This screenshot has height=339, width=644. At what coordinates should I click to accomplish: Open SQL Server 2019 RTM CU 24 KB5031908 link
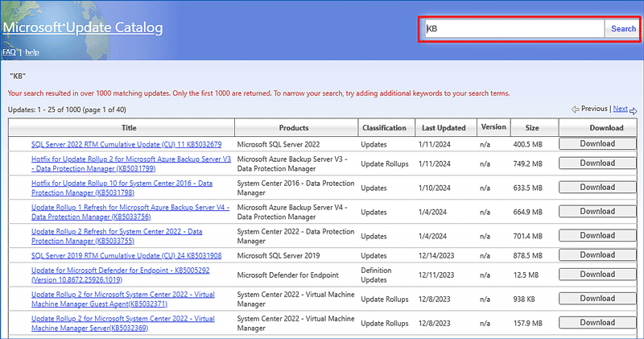click(x=126, y=255)
